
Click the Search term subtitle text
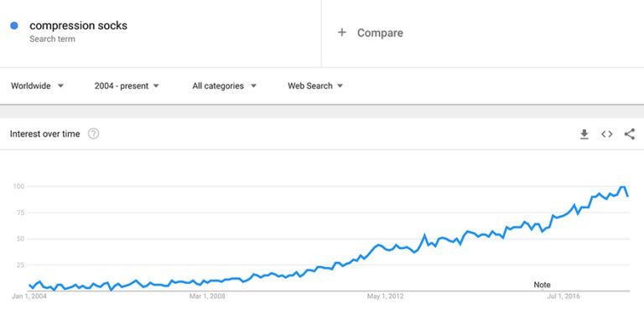tap(52, 39)
